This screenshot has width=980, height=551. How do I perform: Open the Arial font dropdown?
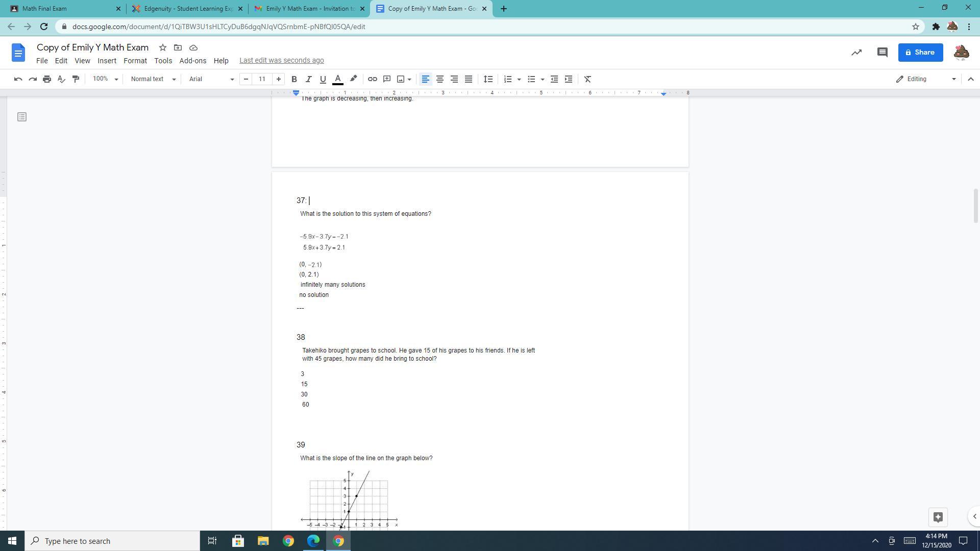(x=211, y=79)
